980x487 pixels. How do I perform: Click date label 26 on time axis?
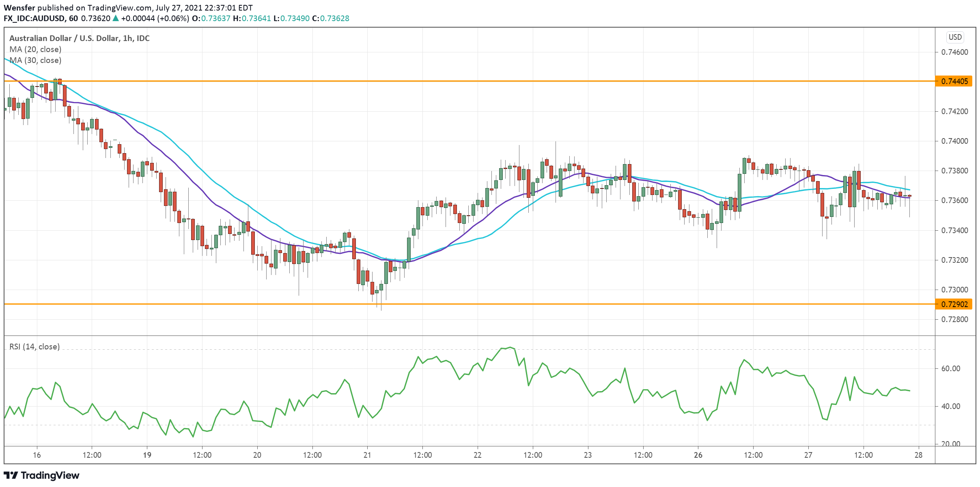point(698,455)
